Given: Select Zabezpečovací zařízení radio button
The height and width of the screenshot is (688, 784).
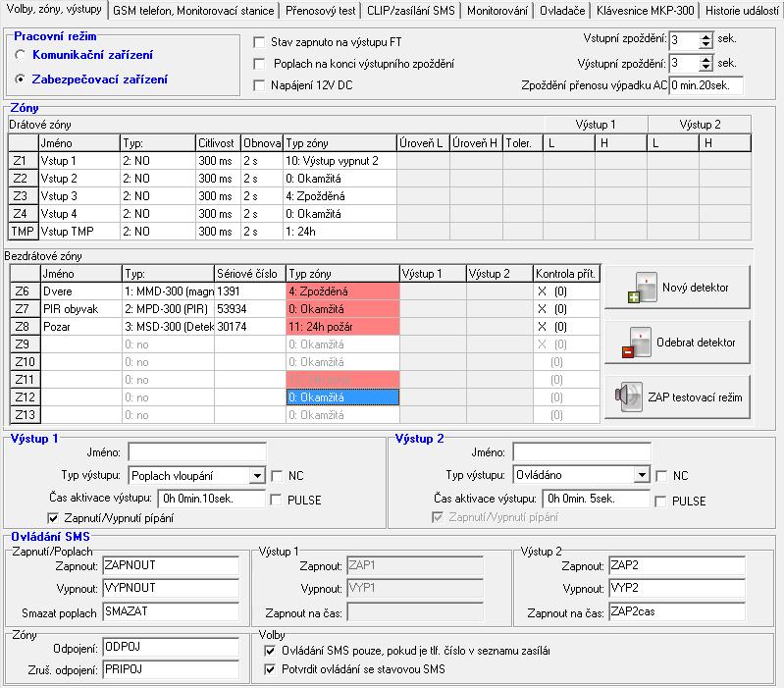Looking at the screenshot, I should click(x=21, y=79).
